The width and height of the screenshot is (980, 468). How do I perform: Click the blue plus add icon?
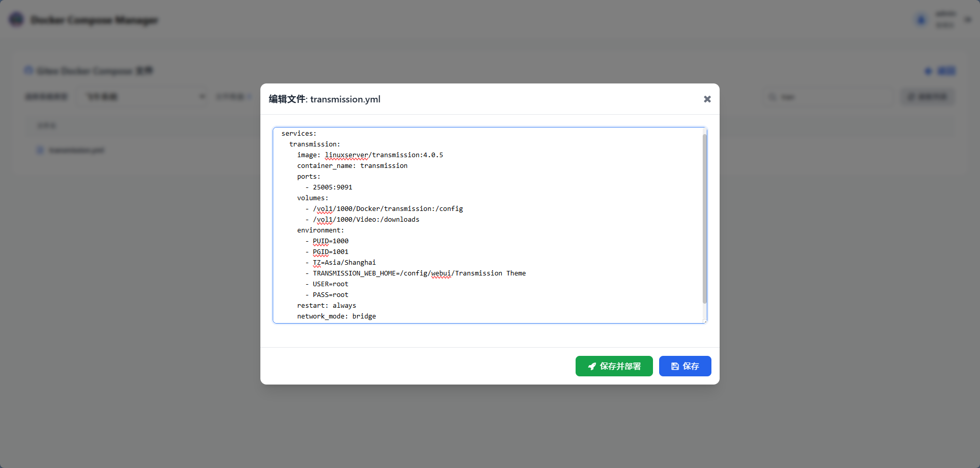(x=928, y=71)
